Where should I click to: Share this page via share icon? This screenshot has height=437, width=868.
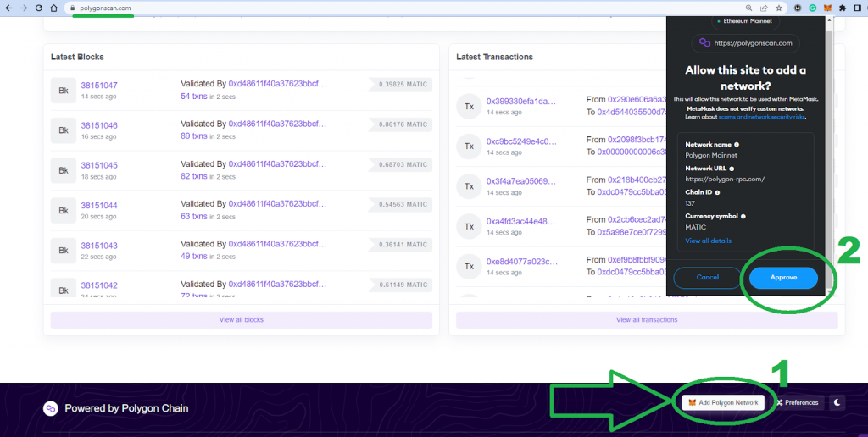764,8
